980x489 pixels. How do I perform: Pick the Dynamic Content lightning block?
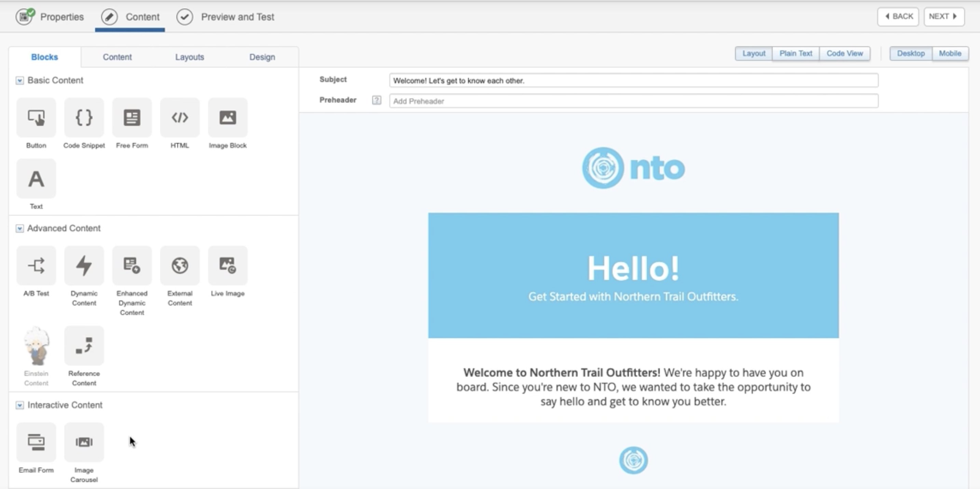84,265
